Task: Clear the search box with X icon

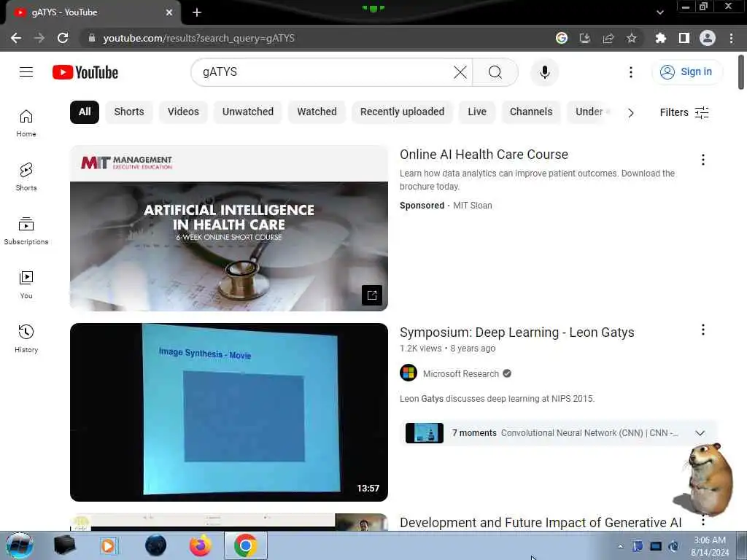Action: [x=460, y=72]
